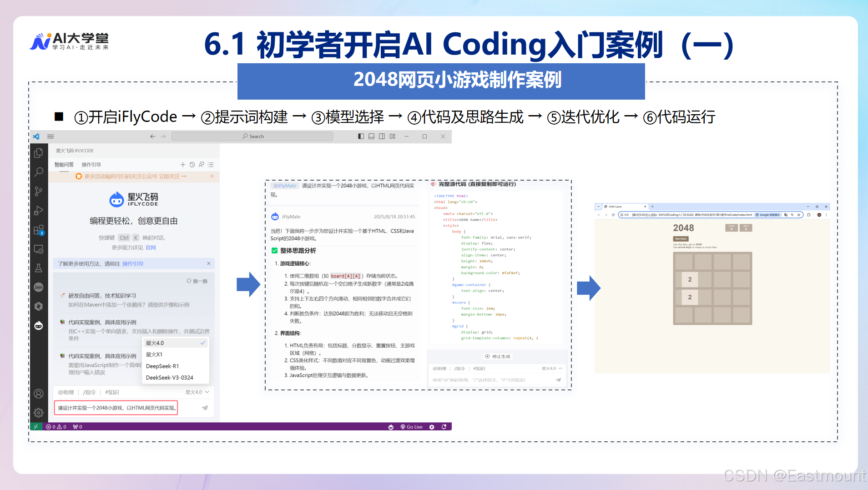The image size is (868, 490).
Task: Select the C++ 单向链表 example suggestion
Action: click(134, 330)
